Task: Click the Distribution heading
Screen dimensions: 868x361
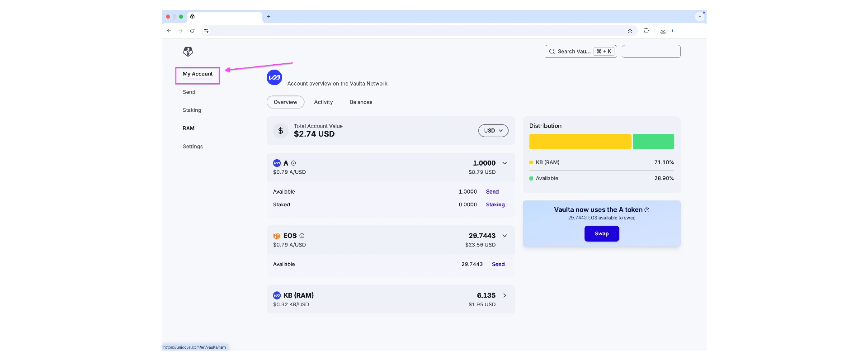Action: click(545, 126)
